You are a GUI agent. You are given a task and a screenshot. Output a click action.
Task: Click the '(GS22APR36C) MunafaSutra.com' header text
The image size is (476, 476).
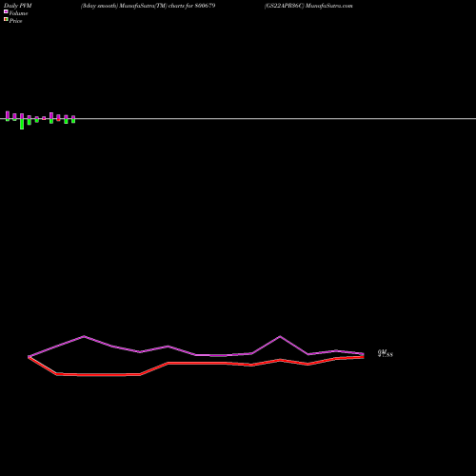point(308,6)
